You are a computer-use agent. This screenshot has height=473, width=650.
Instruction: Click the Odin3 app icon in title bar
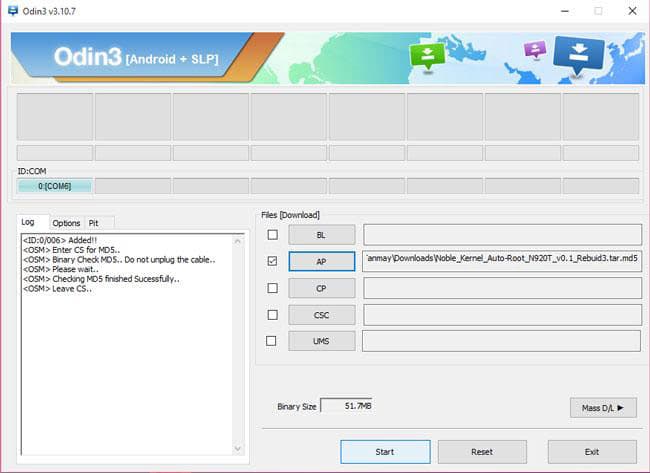click(11, 10)
